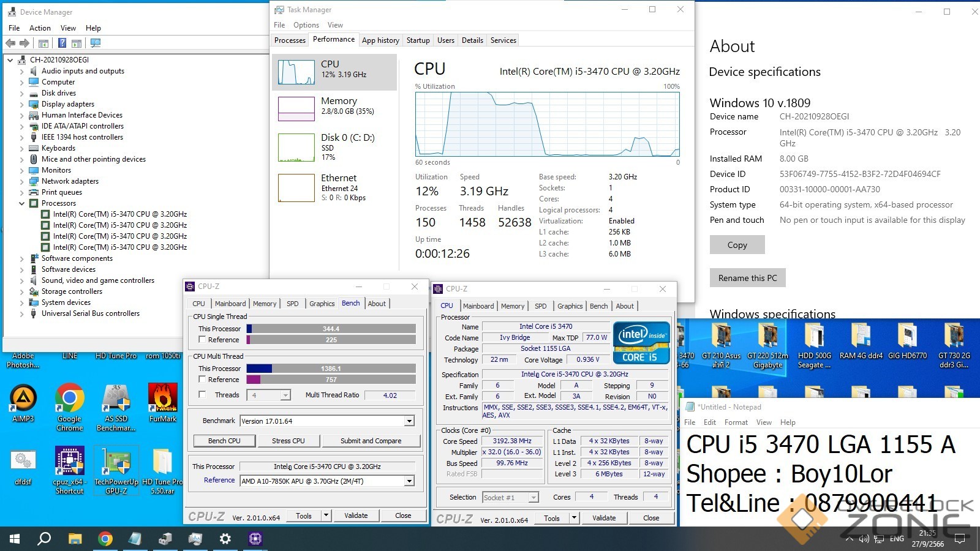Collapse the Processors node in Device Manager
Image resolution: width=980 pixels, height=551 pixels.
22,203
